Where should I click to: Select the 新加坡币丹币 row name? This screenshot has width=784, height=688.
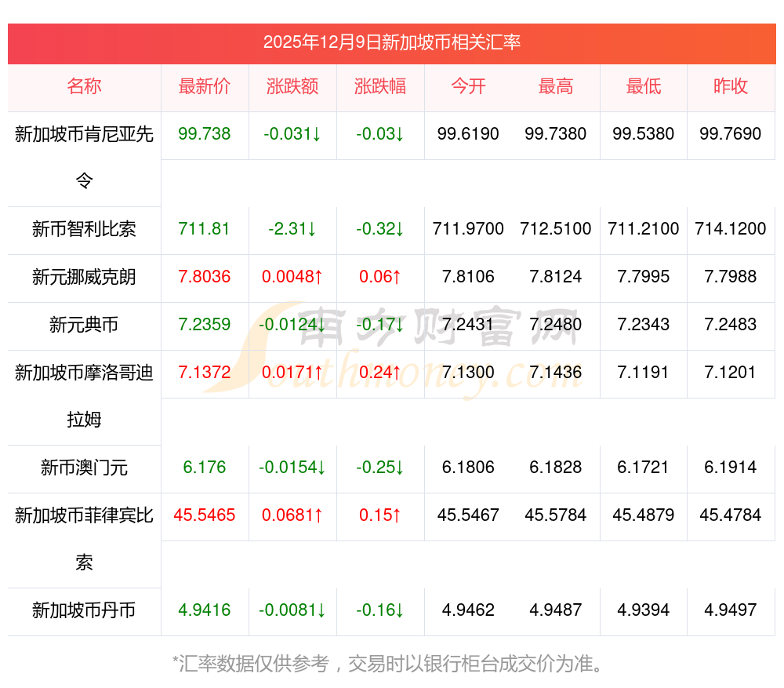[84, 610]
